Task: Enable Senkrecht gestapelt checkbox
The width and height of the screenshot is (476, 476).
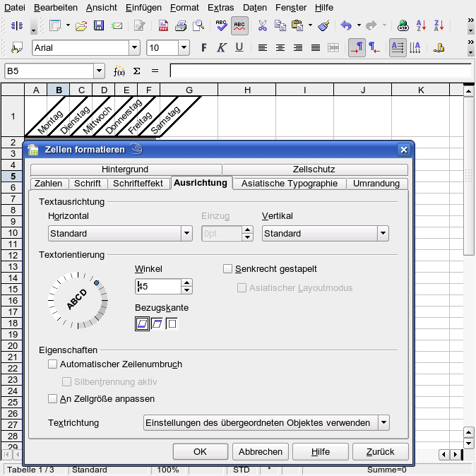Action: [x=228, y=268]
